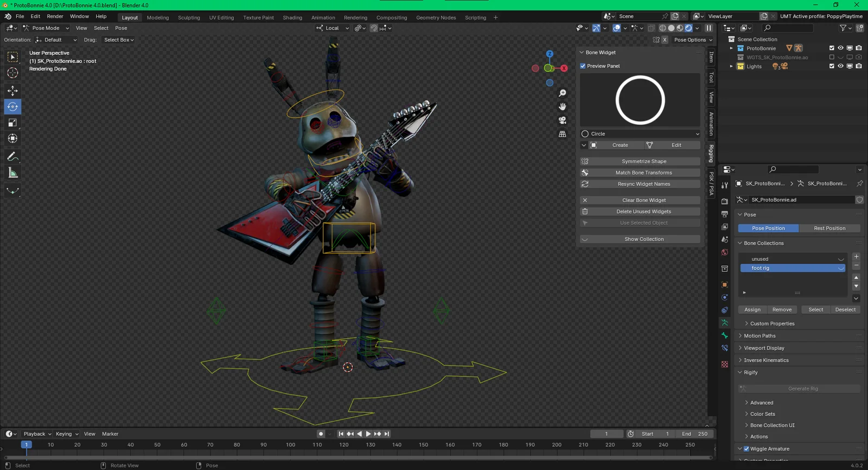Screen dimensions: 868x470
Task: Open the Bone properties tab icon
Action: pos(725,336)
